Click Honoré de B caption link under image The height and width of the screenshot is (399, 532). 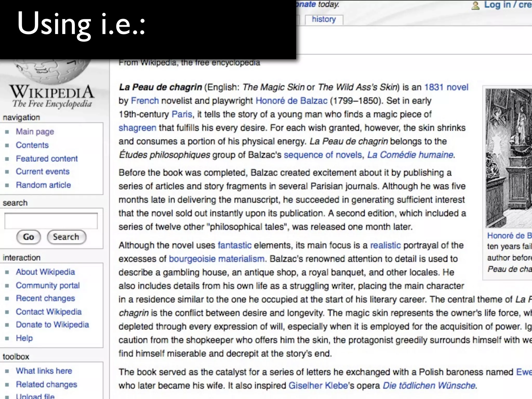pos(509,236)
